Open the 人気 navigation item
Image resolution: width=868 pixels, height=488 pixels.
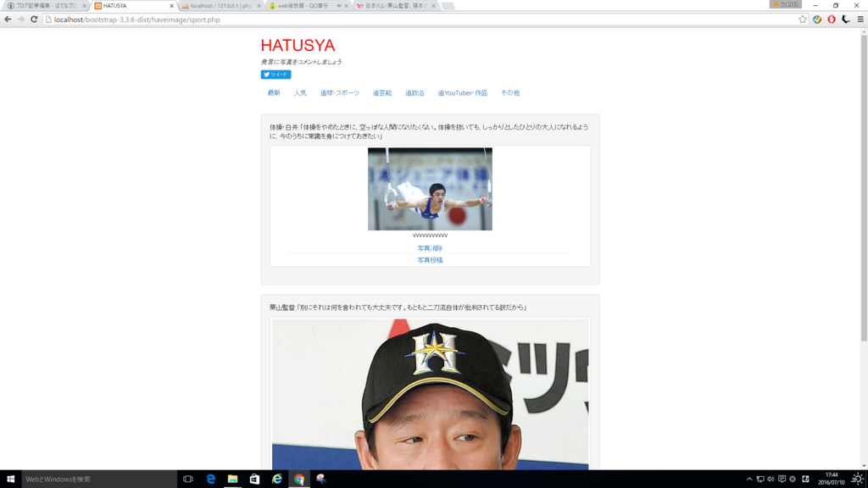point(300,93)
